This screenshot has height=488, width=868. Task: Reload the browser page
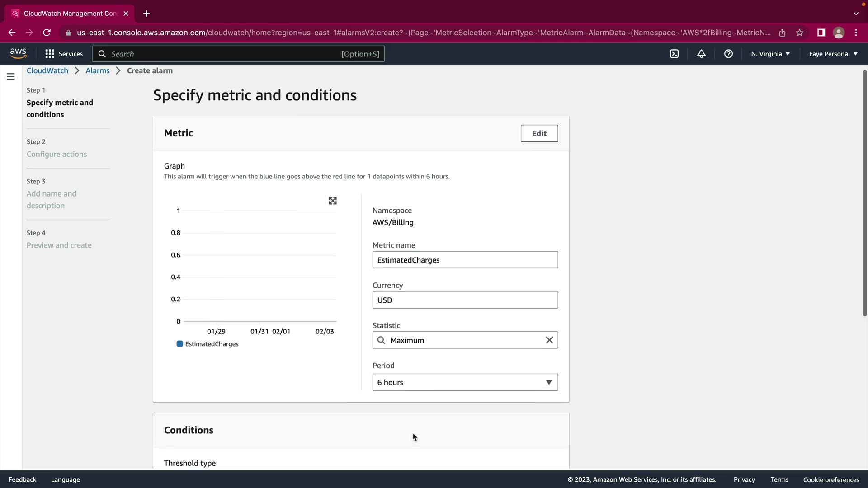(x=47, y=33)
